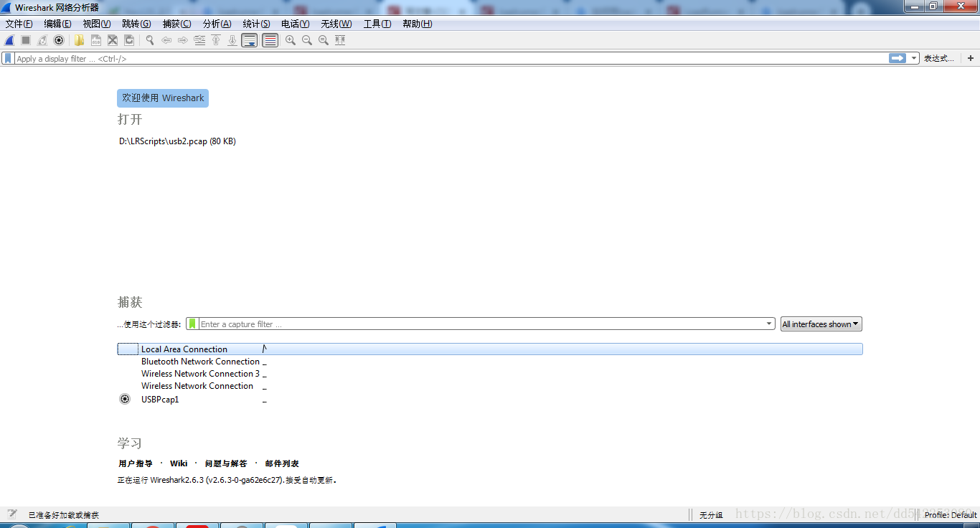Reset text to normal size icon
The image size is (980, 528).
click(324, 40)
